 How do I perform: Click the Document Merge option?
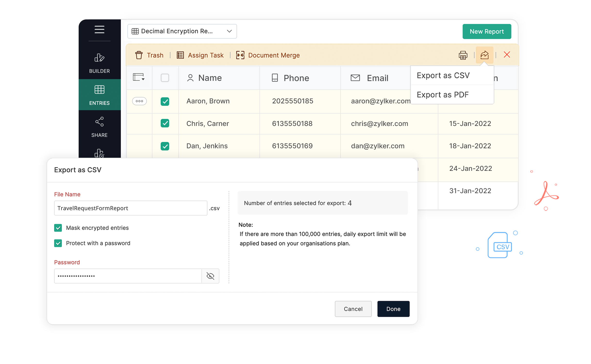[268, 55]
